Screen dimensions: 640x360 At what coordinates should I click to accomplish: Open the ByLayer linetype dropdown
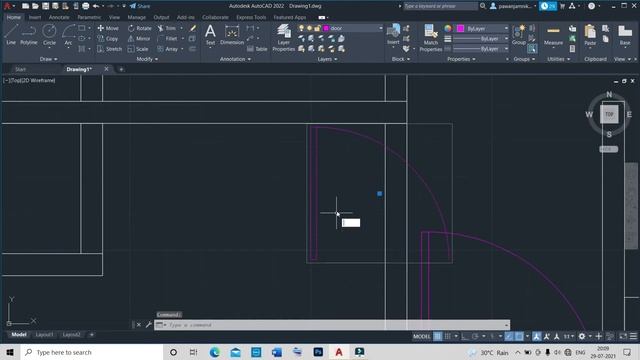coord(506,49)
